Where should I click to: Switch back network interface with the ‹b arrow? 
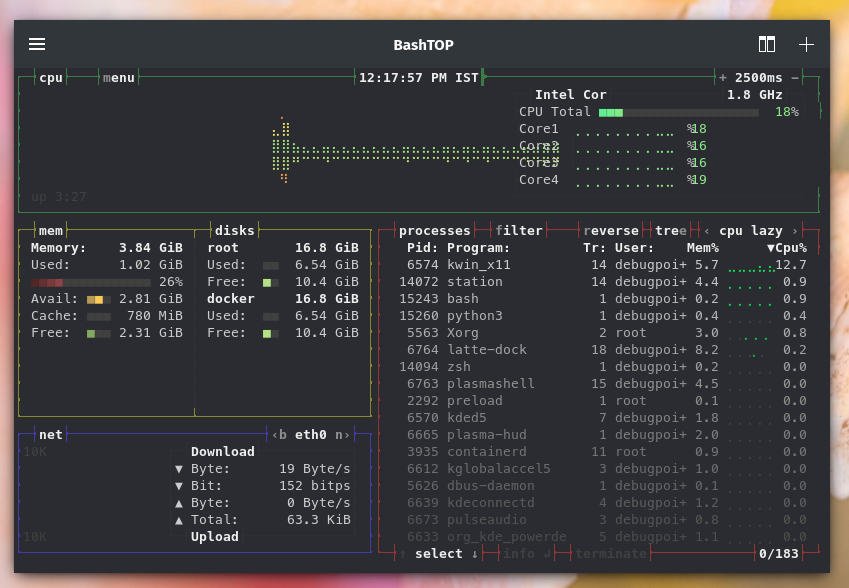[x=280, y=434]
